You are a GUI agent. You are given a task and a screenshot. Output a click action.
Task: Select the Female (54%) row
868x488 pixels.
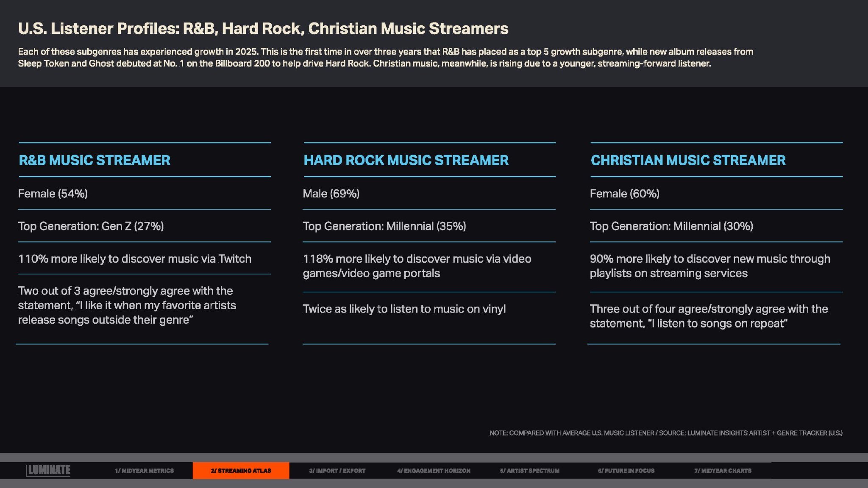tap(53, 194)
